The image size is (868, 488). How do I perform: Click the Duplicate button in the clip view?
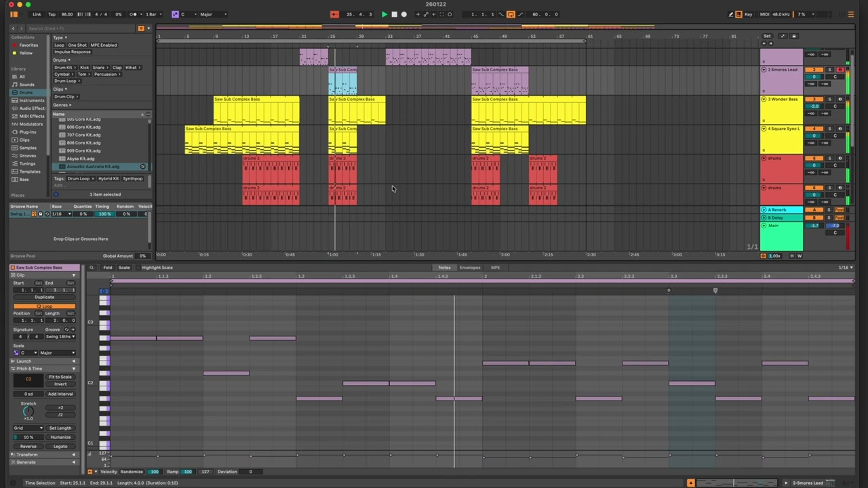(x=44, y=298)
